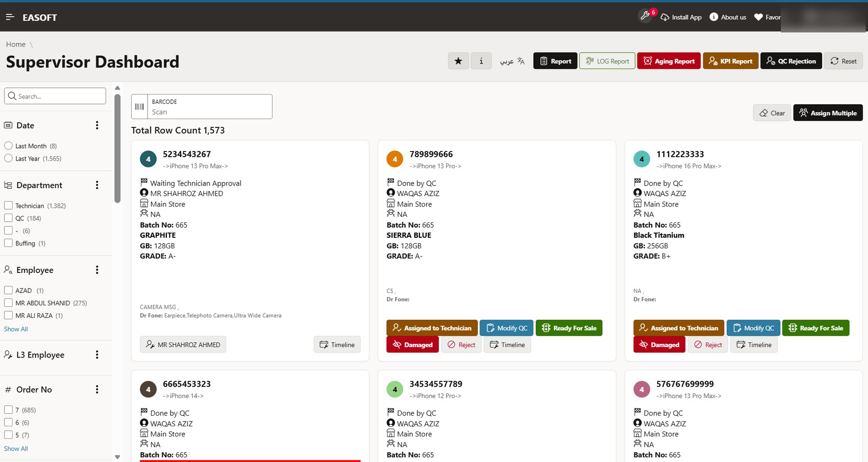Open Timeline for card 789899666
The height and width of the screenshot is (462, 868).
click(507, 344)
